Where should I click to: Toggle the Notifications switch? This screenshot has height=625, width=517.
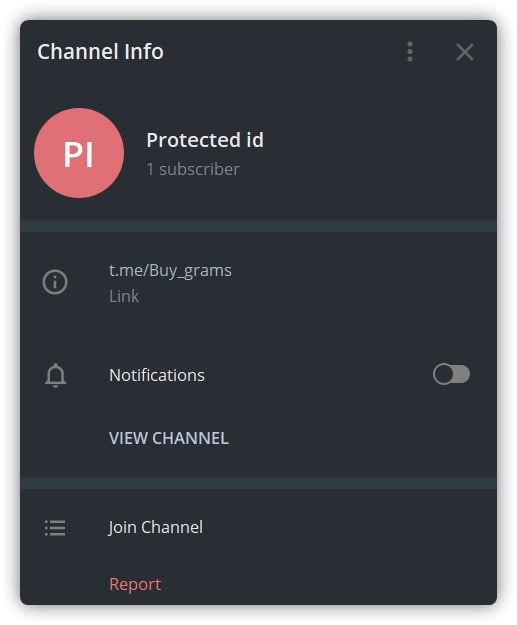tap(451, 374)
